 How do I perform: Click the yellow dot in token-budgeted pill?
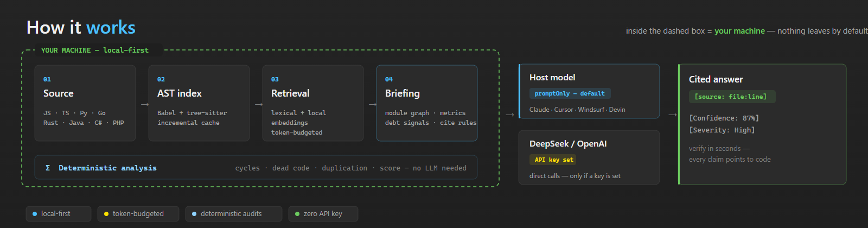click(x=106, y=214)
